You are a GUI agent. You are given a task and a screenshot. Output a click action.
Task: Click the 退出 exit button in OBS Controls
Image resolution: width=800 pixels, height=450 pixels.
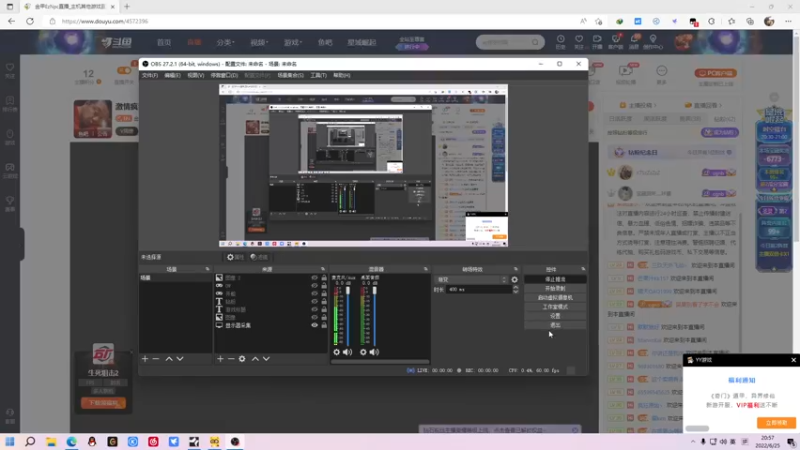pos(555,325)
